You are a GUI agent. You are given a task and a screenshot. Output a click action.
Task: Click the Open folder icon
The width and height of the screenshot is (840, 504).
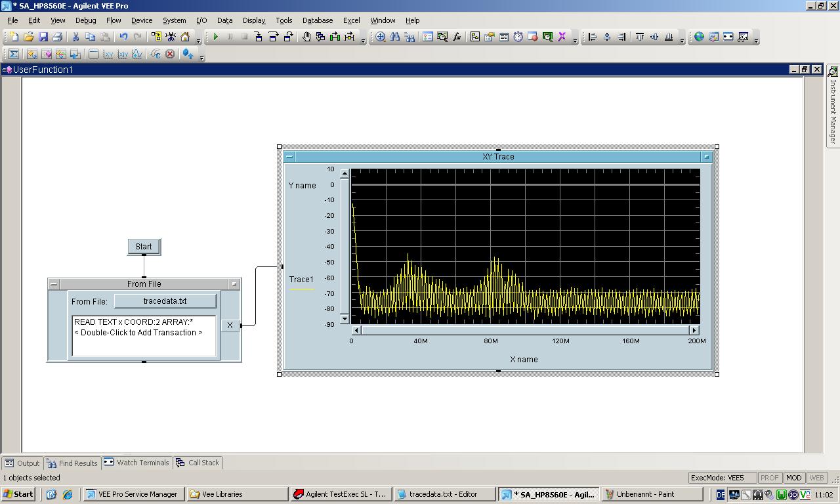pos(28,37)
